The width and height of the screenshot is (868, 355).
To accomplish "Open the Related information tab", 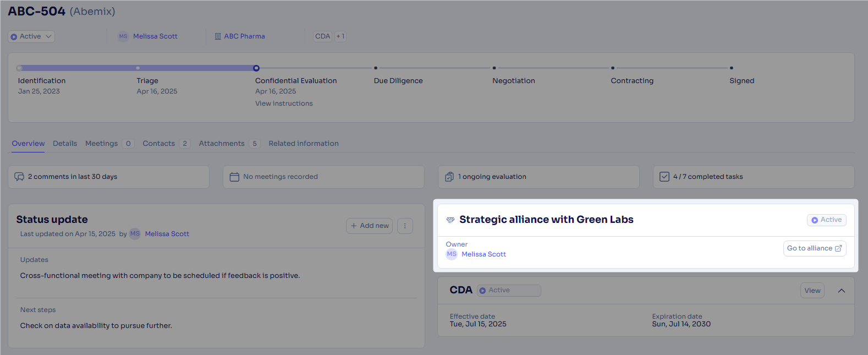I will (304, 144).
